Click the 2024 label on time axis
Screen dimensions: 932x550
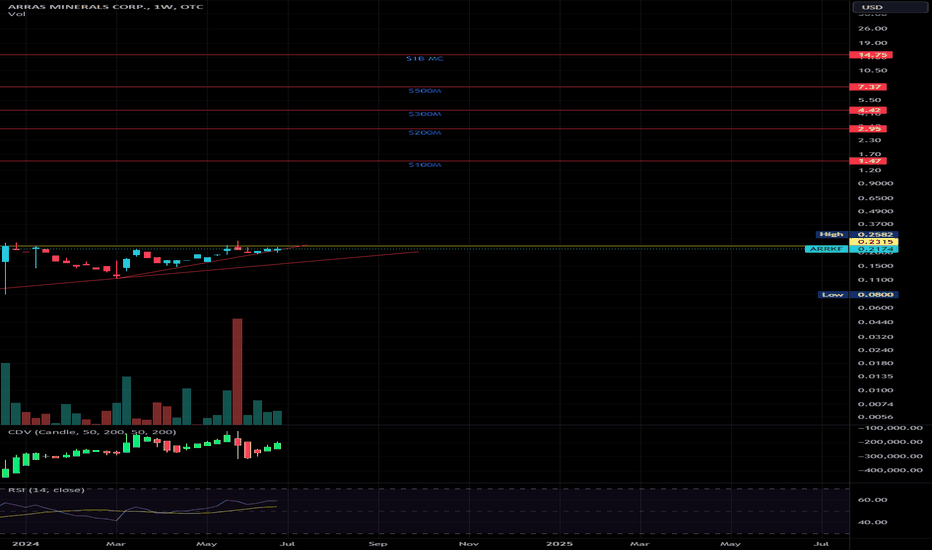[26, 543]
